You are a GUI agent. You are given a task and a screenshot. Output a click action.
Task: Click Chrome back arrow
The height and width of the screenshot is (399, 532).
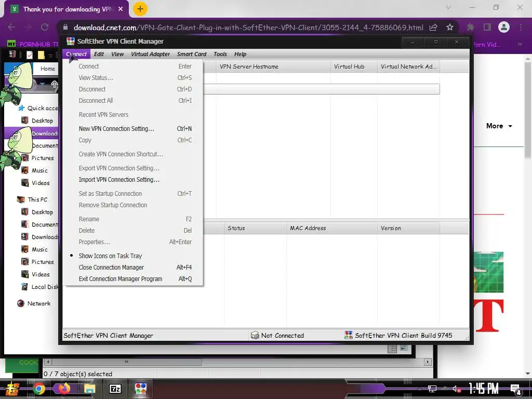(11, 27)
